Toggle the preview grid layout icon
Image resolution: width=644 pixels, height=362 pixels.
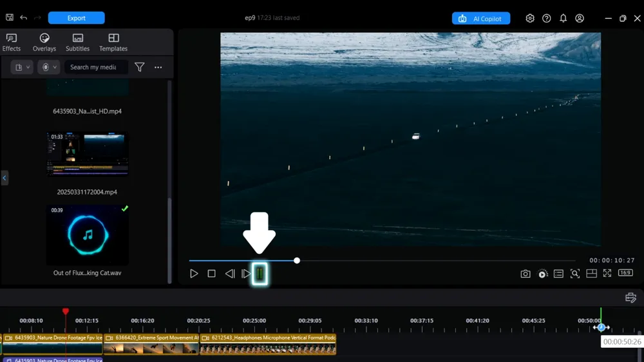[591, 274]
